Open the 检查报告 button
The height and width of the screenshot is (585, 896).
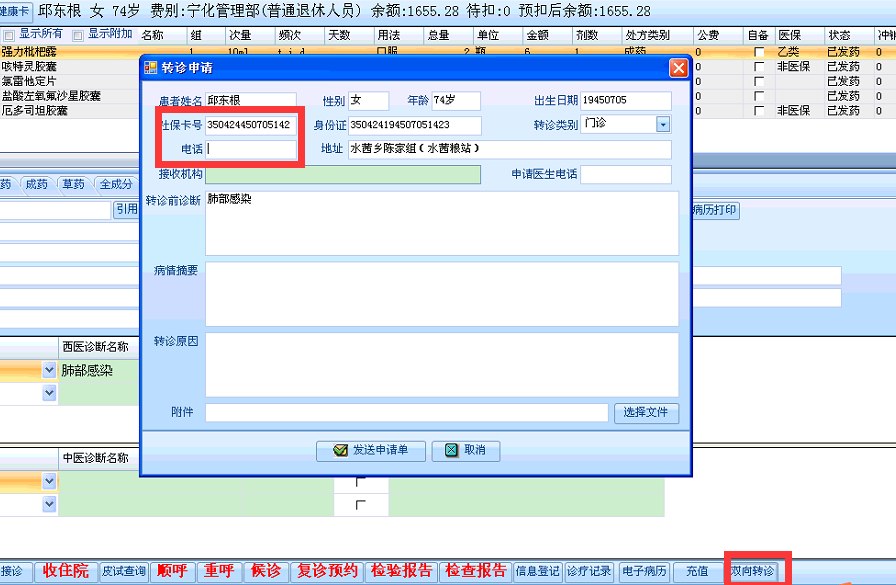476,571
